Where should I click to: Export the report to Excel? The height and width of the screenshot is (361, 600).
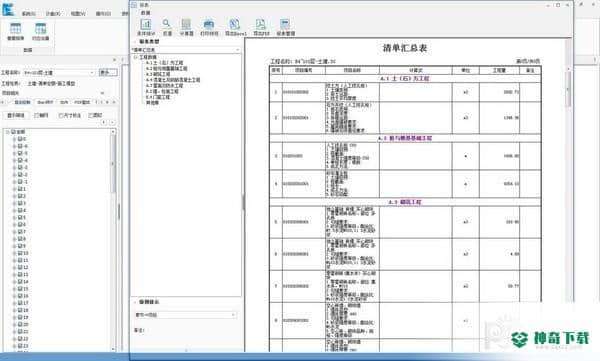[x=235, y=27]
